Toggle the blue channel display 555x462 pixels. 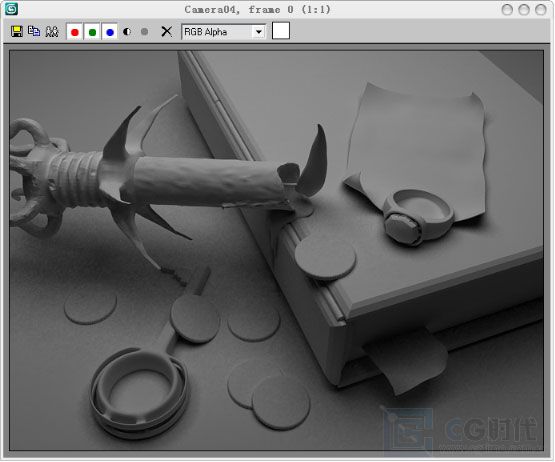pyautogui.click(x=110, y=32)
